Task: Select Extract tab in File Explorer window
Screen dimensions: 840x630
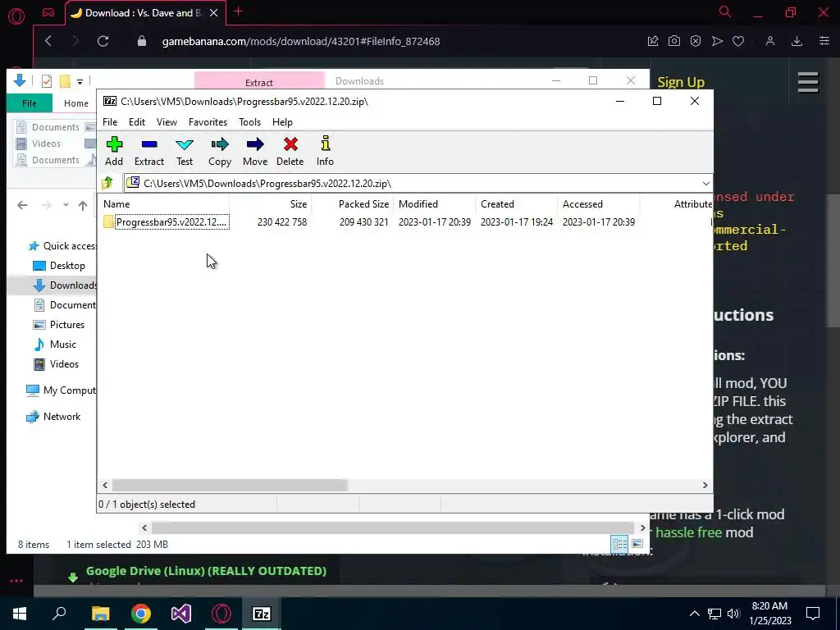Action: coord(259,81)
